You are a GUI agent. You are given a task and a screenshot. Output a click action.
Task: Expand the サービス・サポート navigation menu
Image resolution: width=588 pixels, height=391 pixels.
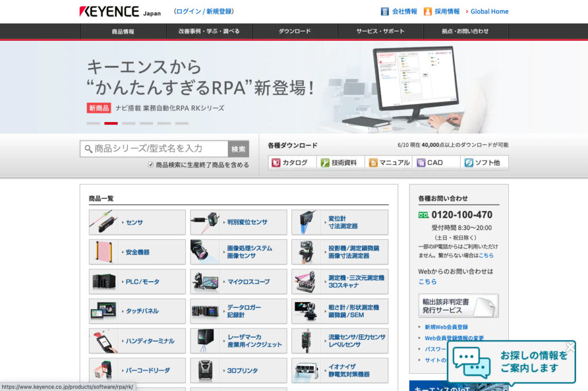pyautogui.click(x=380, y=32)
